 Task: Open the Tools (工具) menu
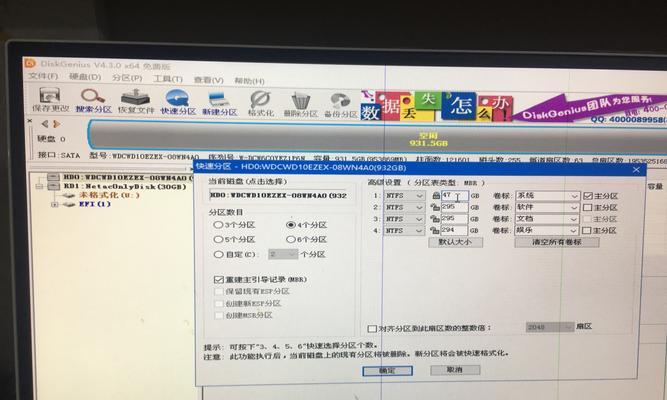coord(168,79)
